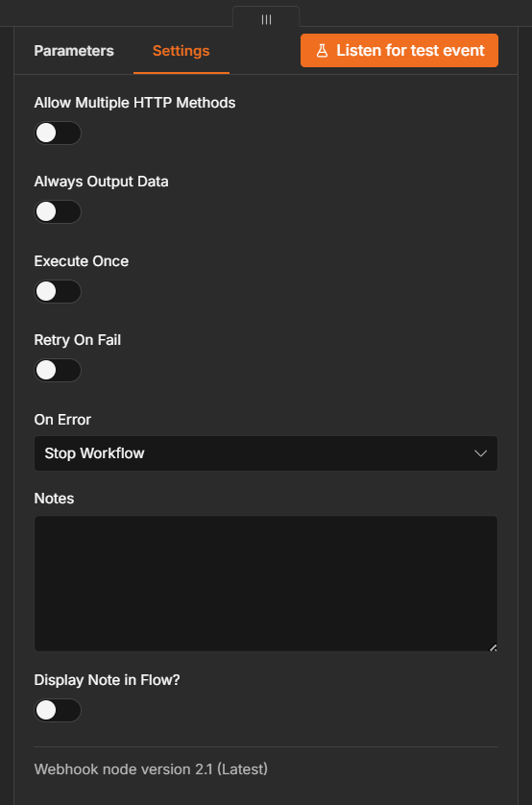532x805 pixels.
Task: Click the Allow Multiple HTTP Methods label
Action: (x=135, y=103)
